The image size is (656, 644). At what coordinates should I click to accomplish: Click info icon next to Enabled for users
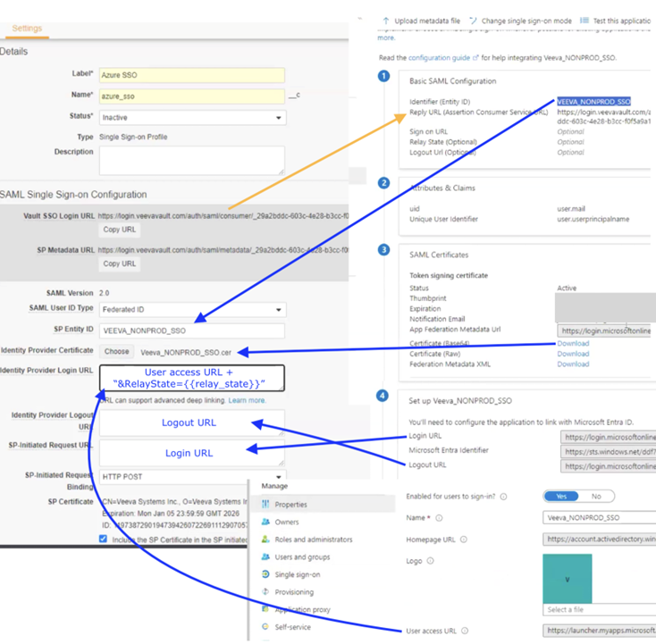point(504,497)
